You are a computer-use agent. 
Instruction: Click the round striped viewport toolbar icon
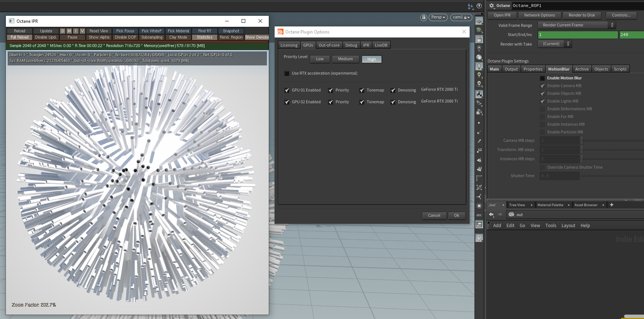coord(479,206)
